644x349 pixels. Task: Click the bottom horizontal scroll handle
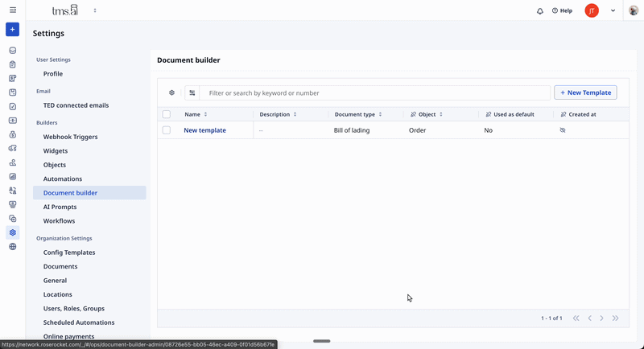point(321,341)
